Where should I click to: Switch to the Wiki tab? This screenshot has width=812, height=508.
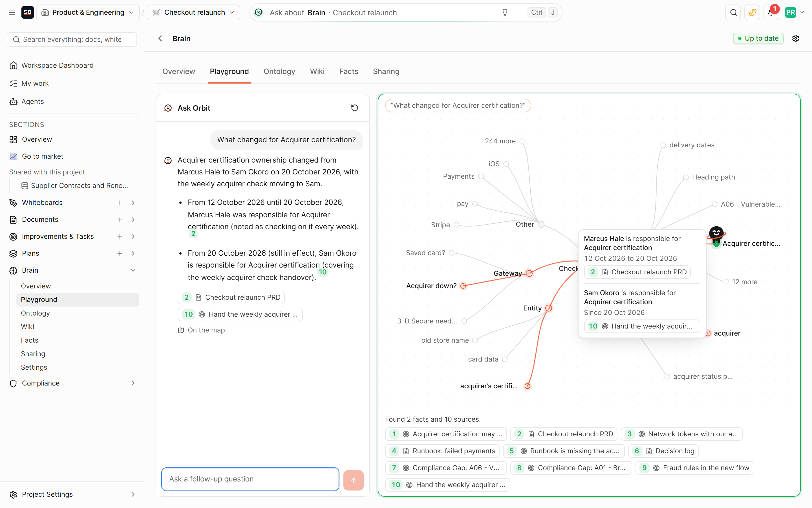tap(317, 71)
